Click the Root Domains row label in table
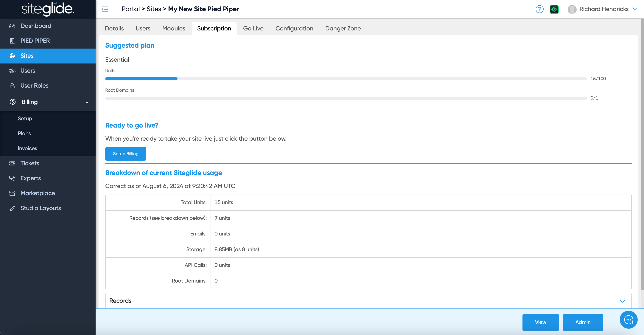Viewport: 644px width, 335px height. (x=189, y=281)
